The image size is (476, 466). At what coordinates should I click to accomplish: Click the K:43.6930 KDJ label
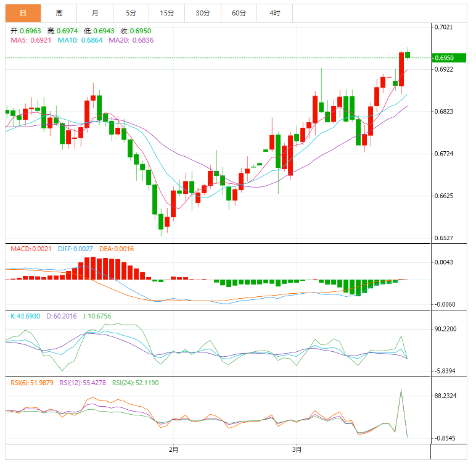(x=25, y=316)
